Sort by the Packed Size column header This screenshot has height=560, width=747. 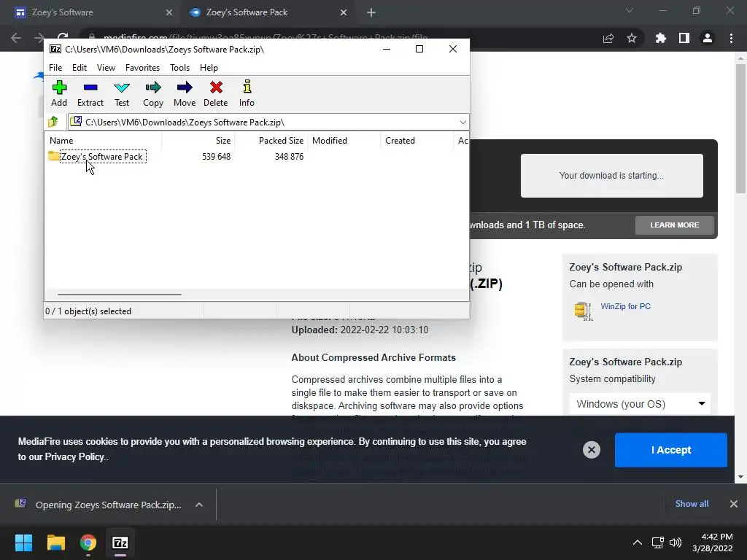(x=281, y=141)
